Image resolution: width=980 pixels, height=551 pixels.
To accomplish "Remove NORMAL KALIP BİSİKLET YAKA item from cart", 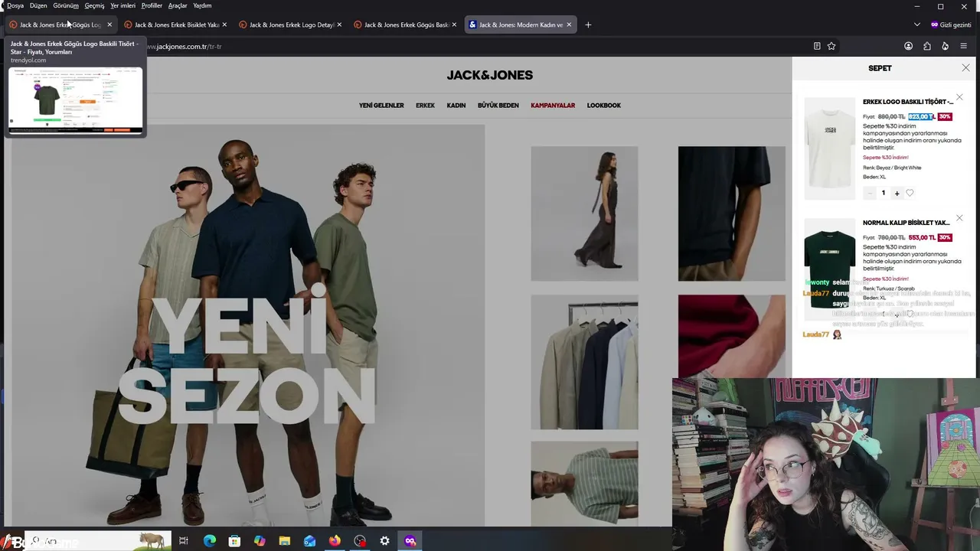I will (959, 218).
